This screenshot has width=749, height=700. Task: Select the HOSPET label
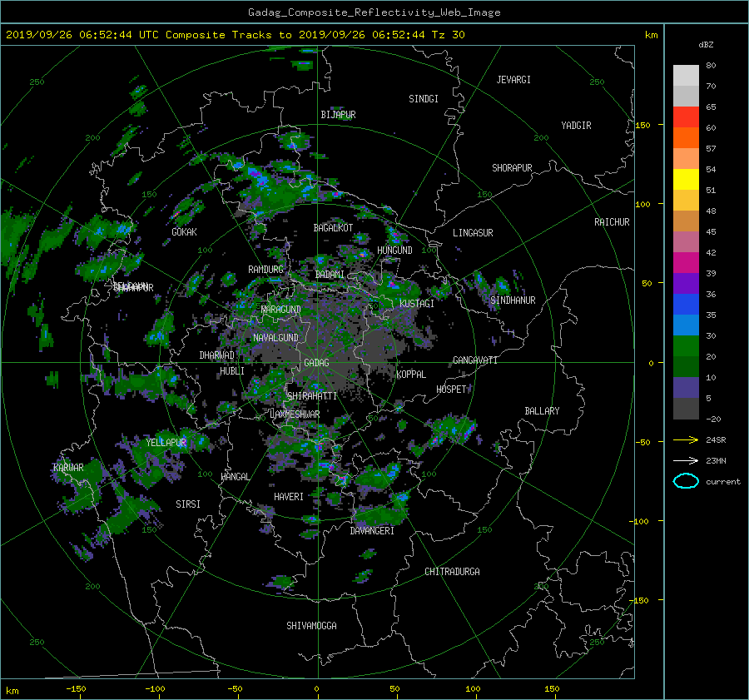(451, 390)
